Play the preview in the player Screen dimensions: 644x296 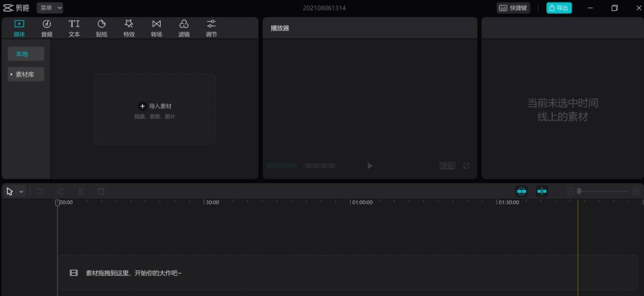(x=370, y=166)
